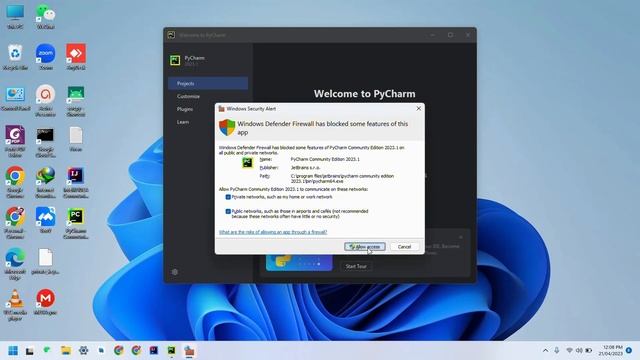This screenshot has width=640, height=360.
Task: Click Cancel in the Windows Security Alert
Action: [x=404, y=247]
